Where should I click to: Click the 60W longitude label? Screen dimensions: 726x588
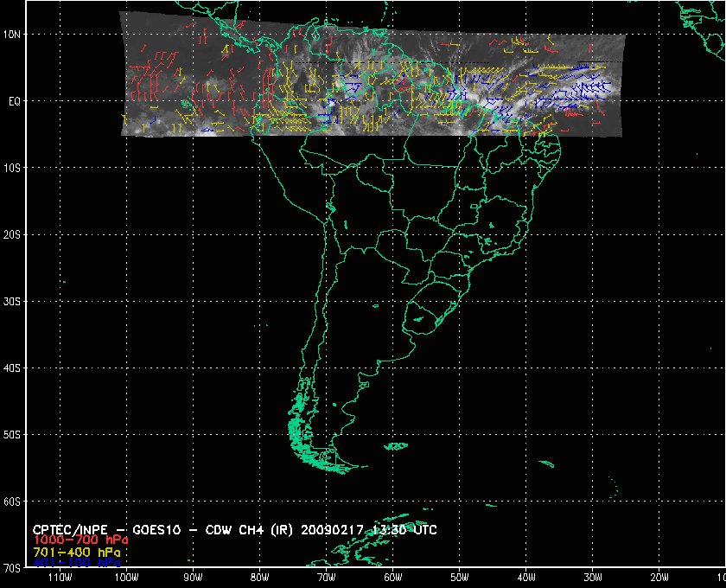pyautogui.click(x=392, y=577)
